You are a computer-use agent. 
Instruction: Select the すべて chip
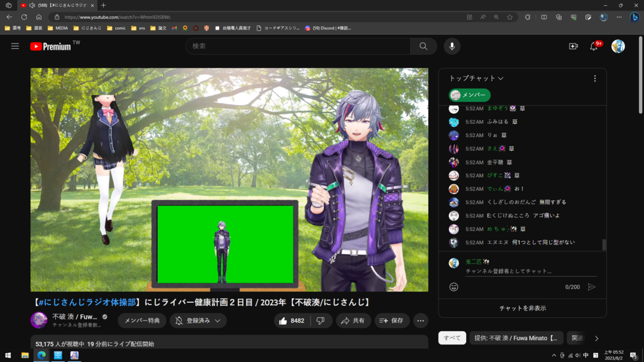452,338
